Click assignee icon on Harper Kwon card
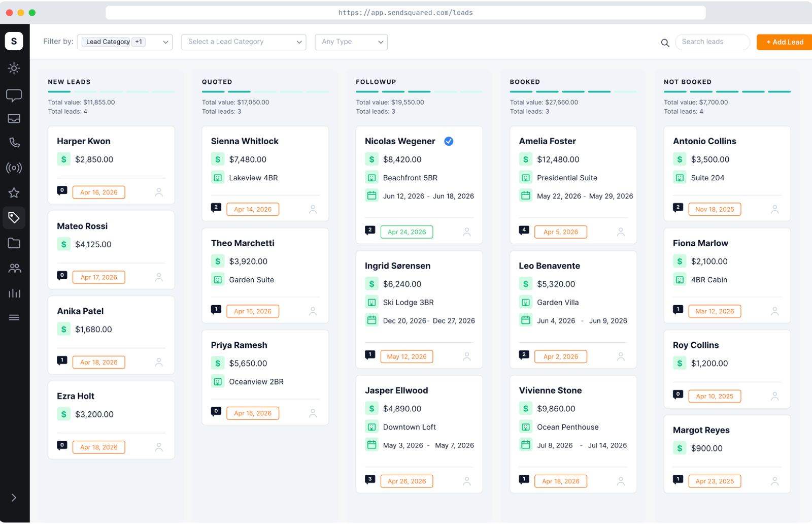The width and height of the screenshot is (812, 524). tap(159, 192)
